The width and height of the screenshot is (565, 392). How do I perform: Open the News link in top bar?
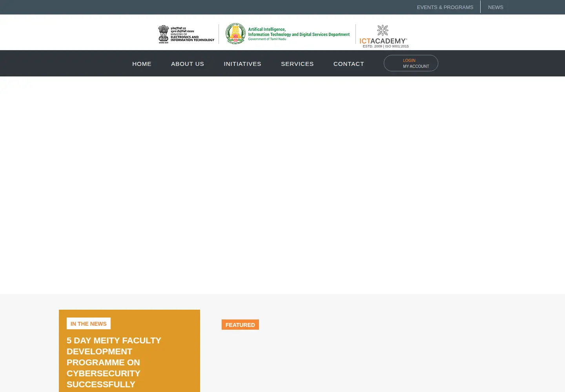pyautogui.click(x=496, y=7)
